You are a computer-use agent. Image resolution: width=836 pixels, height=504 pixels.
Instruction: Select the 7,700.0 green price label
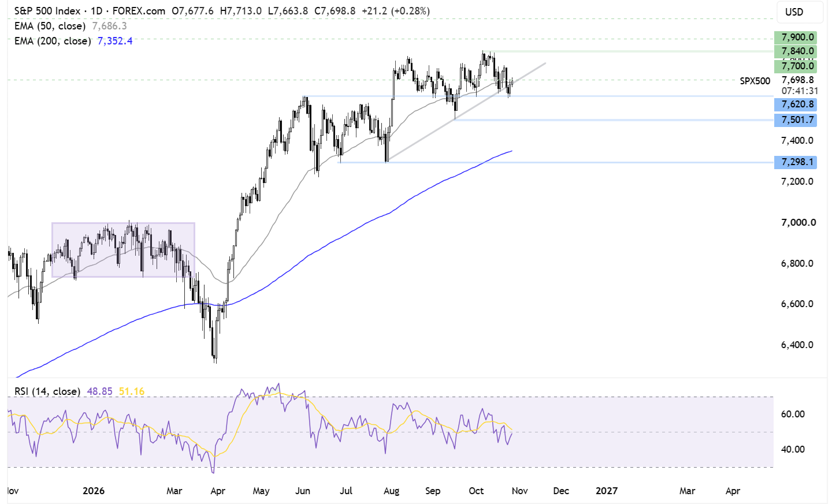click(x=795, y=66)
